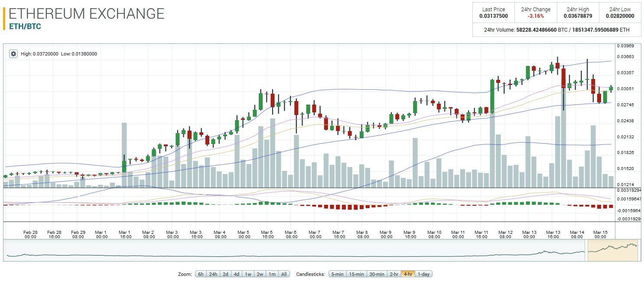The width and height of the screenshot is (644, 282).
Task: Zoom the chart to All
Action: (x=284, y=274)
